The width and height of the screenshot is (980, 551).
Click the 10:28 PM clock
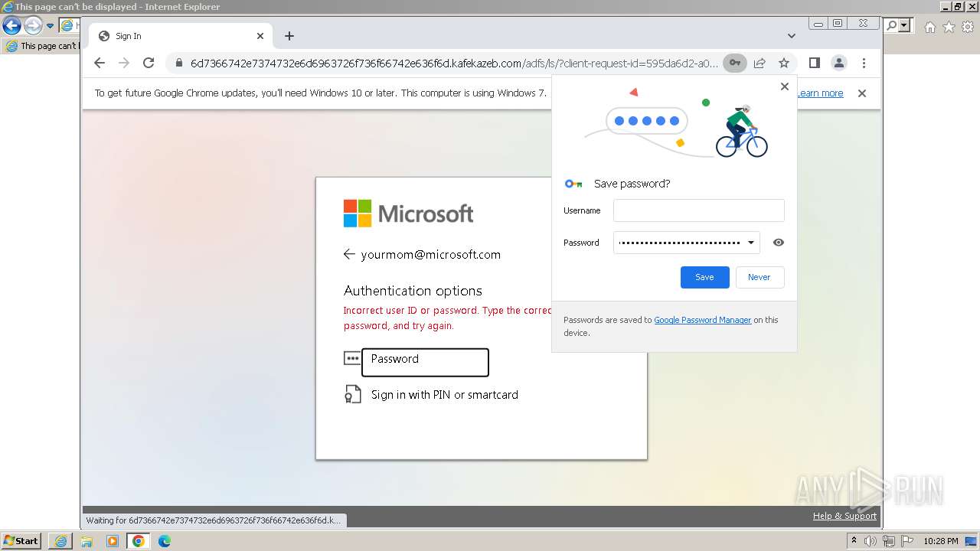941,541
